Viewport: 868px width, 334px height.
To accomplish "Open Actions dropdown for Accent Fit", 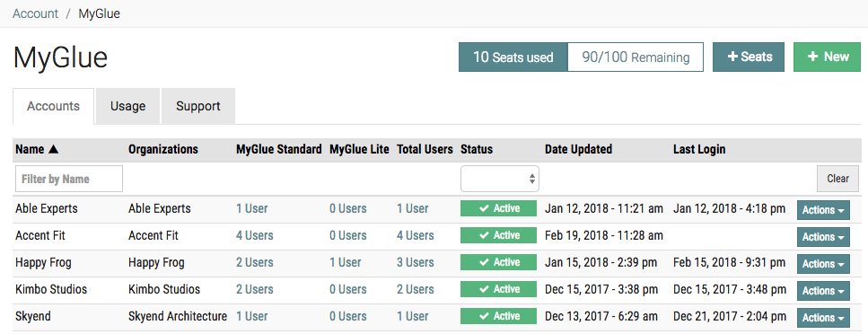I will coord(823,237).
